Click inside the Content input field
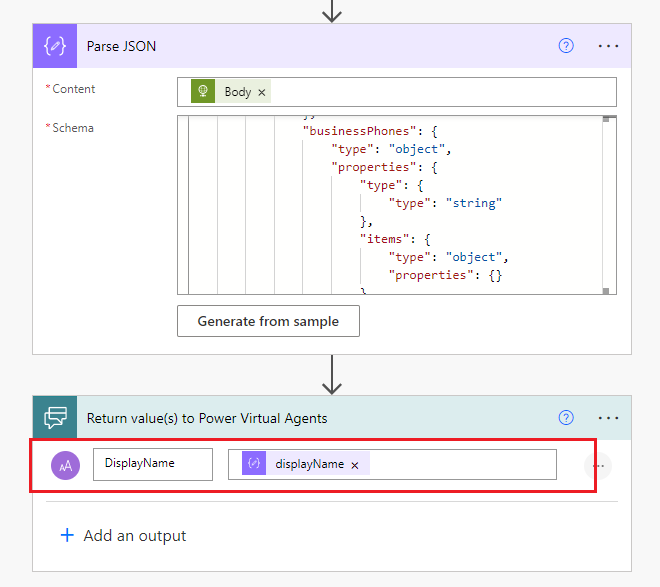660x587 pixels. click(x=440, y=92)
